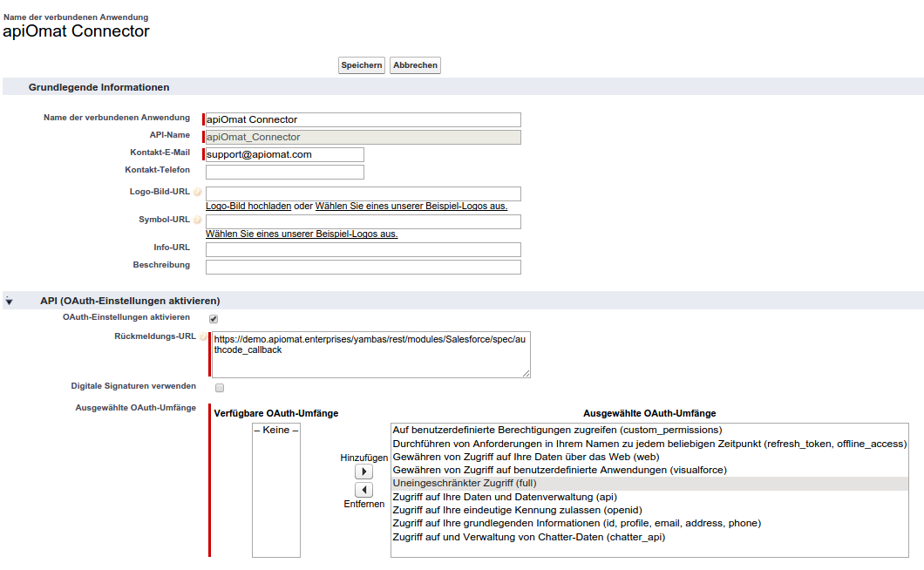Select – Keine – in available scopes
This screenshot has height=570, width=924.
tap(275, 430)
